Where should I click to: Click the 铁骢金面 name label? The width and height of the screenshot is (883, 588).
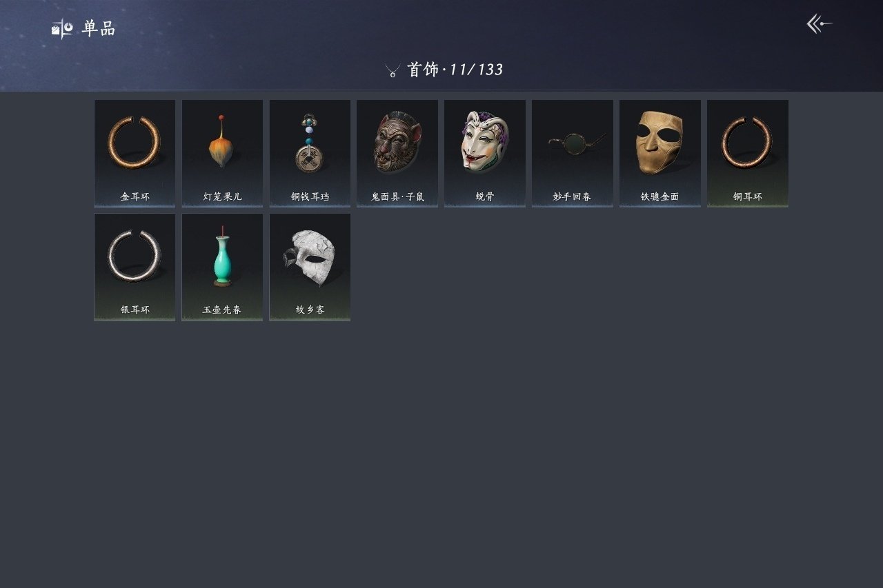[660, 196]
